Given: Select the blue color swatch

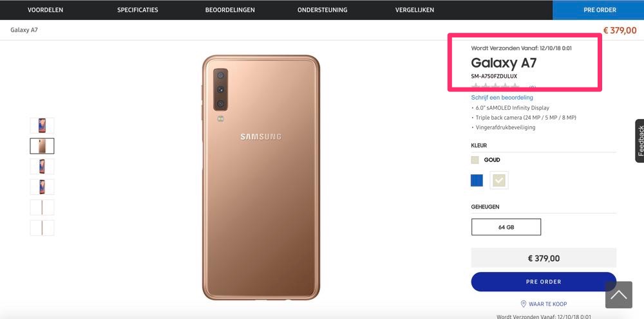Looking at the screenshot, I should click(477, 181).
